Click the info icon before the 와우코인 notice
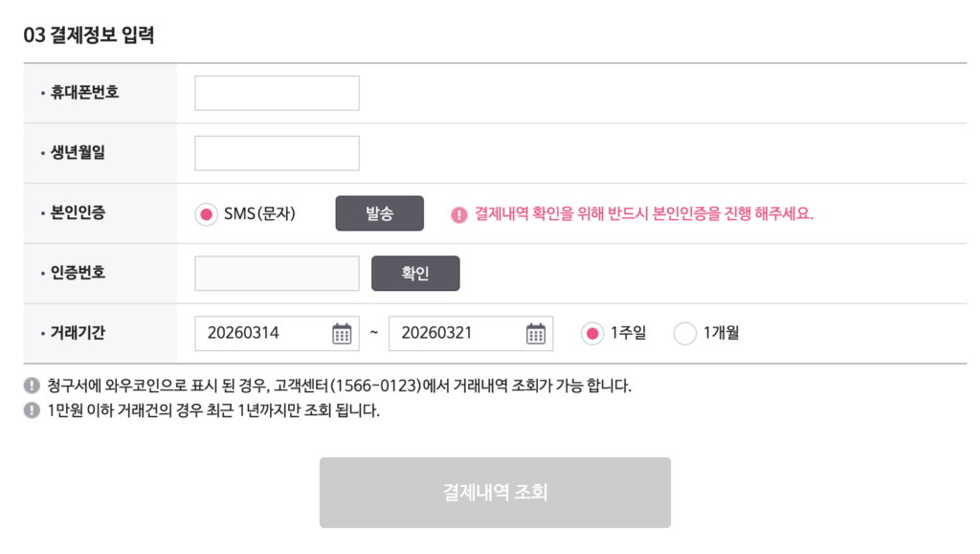This screenshot has width=980, height=554. [x=31, y=387]
